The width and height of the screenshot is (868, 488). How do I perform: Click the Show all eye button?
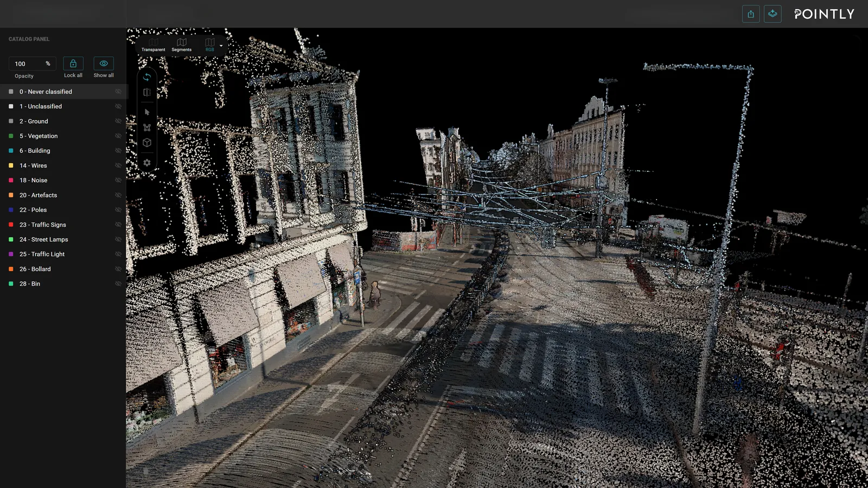[x=104, y=63]
